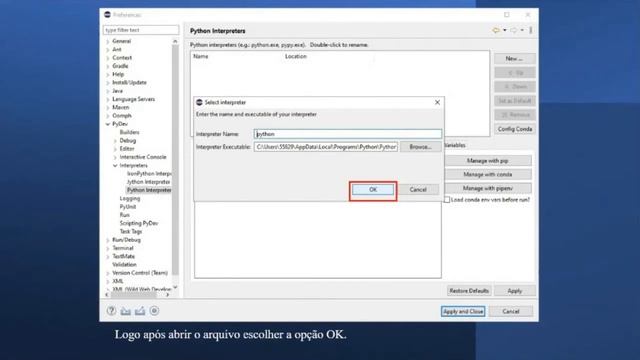This screenshot has height=360, width=640.
Task: Click the Interpreter Name field
Action: [348, 134]
